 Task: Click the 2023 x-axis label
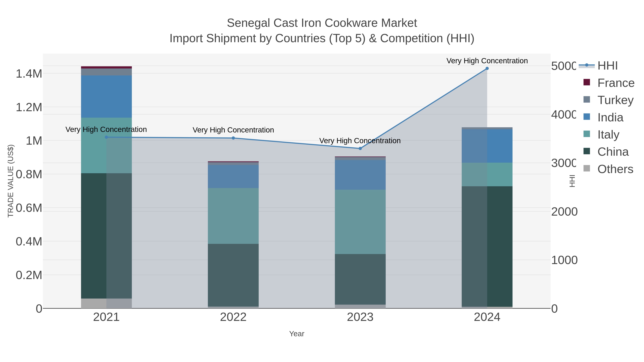360,317
